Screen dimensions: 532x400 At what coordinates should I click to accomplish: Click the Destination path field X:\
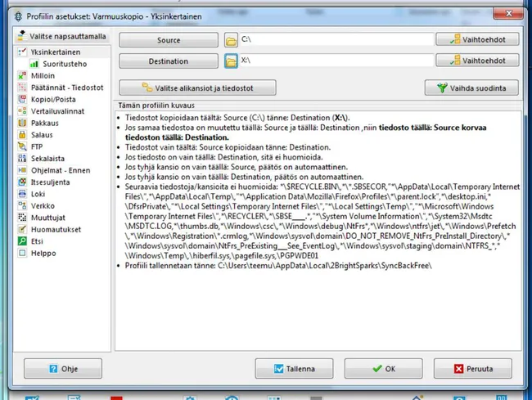[337, 61]
